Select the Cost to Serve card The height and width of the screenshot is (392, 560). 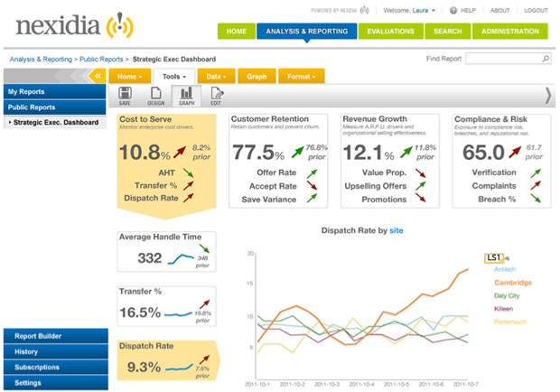[166, 165]
